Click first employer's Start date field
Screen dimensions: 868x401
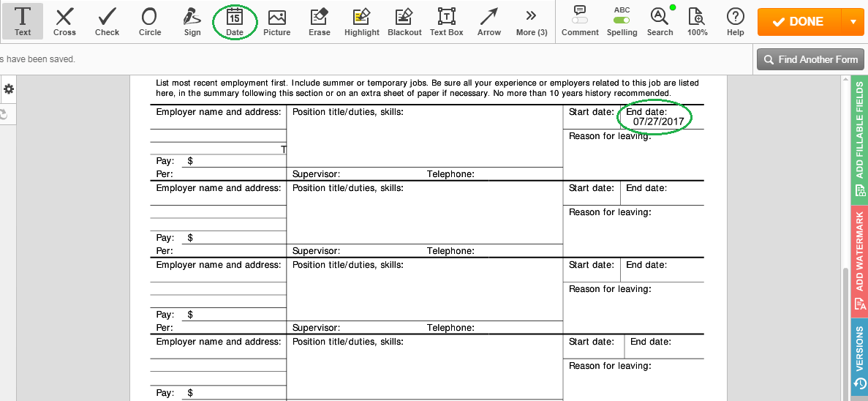592,117
